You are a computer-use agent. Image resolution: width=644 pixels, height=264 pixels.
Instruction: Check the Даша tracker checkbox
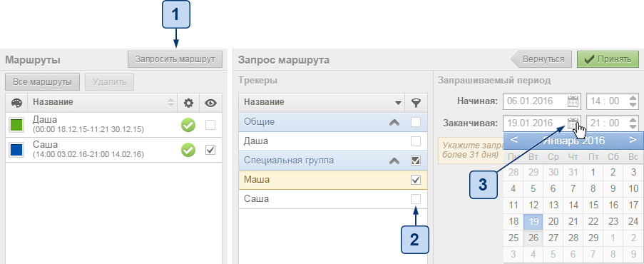[x=416, y=141]
